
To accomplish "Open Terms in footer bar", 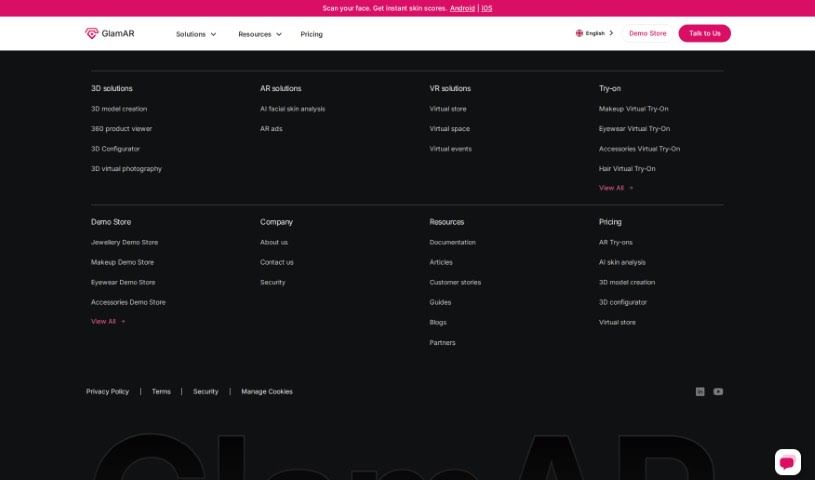I will pyautogui.click(x=161, y=392).
